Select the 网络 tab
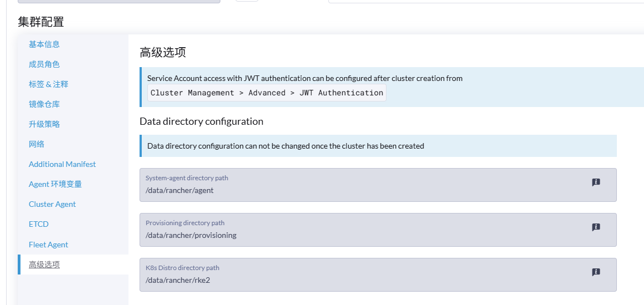This screenshot has height=305, width=644. pos(37,144)
